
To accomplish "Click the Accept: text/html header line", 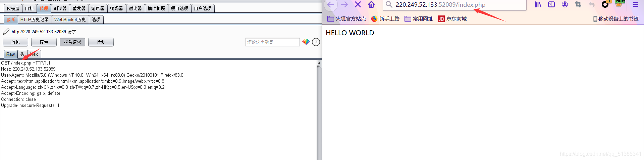I will [x=83, y=81].
